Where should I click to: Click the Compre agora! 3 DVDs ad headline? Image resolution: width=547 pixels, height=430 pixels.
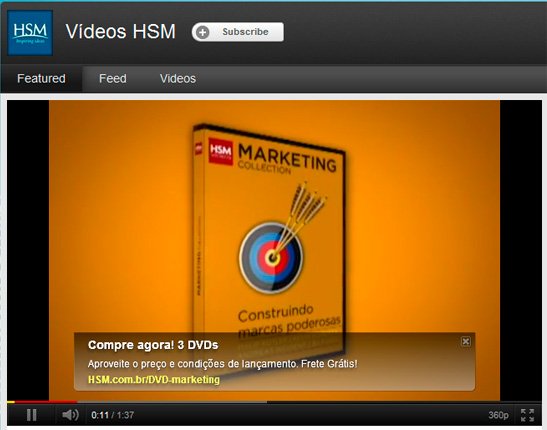153,345
